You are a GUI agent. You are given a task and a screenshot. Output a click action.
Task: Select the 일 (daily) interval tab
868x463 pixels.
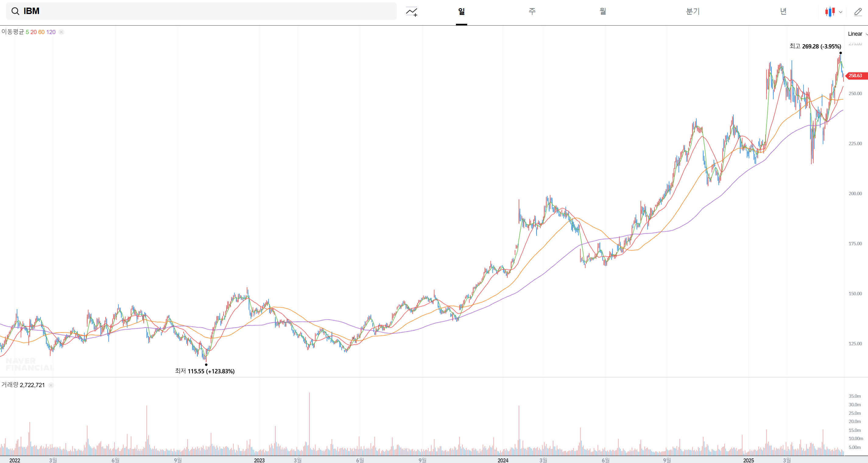point(461,12)
